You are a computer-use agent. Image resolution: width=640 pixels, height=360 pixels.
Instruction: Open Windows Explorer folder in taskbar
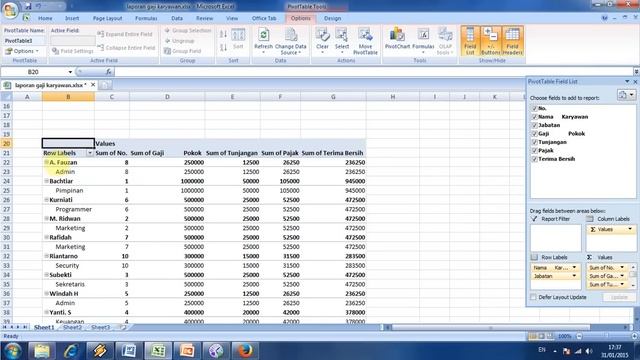point(42,351)
